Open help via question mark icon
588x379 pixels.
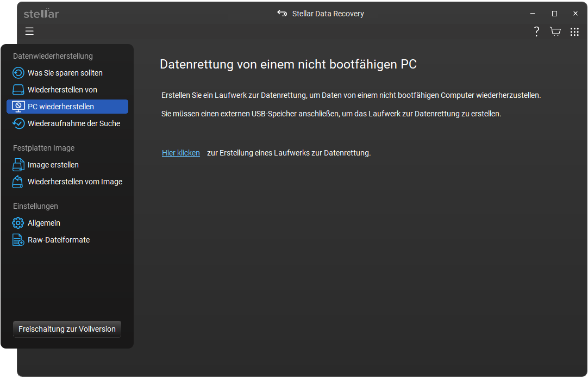[x=536, y=32]
